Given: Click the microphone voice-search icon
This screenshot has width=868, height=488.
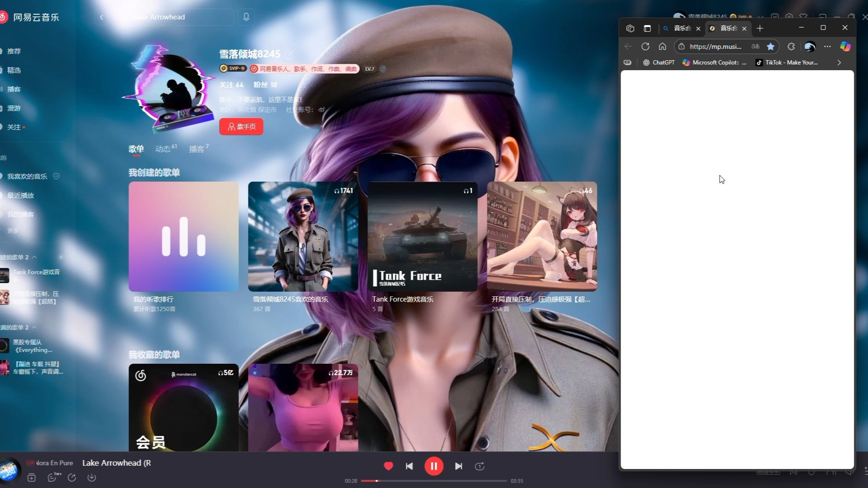Looking at the screenshot, I should coord(246,17).
